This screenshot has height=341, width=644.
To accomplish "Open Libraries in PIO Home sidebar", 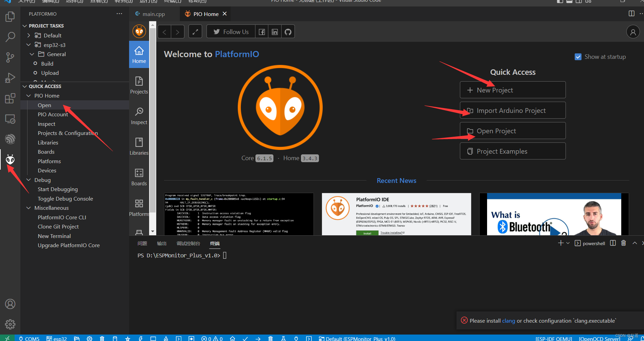I will point(139,147).
